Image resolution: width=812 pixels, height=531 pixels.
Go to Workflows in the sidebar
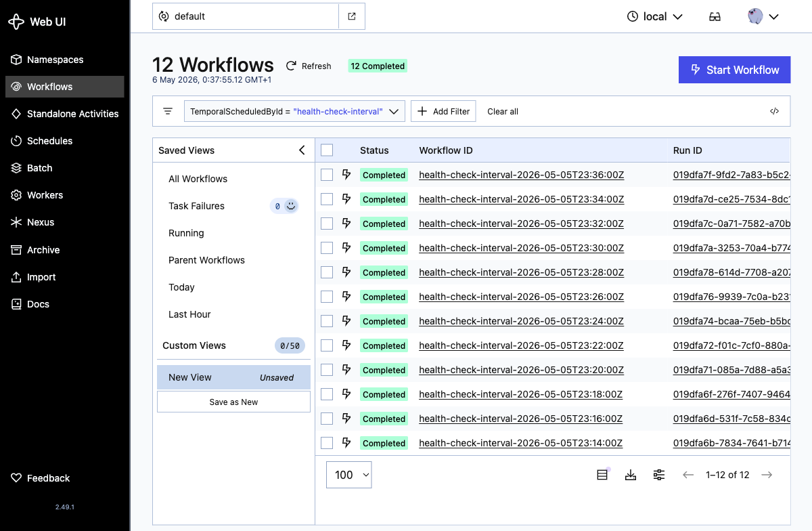[64, 87]
